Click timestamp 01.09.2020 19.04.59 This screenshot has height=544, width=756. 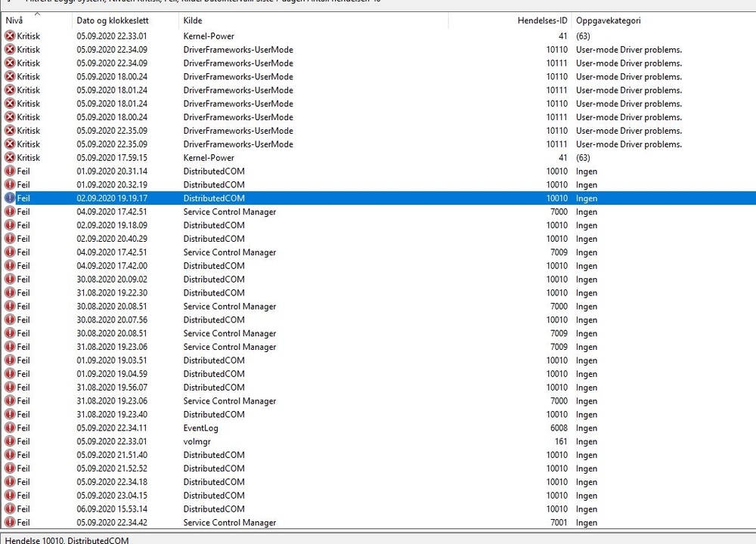click(x=112, y=373)
